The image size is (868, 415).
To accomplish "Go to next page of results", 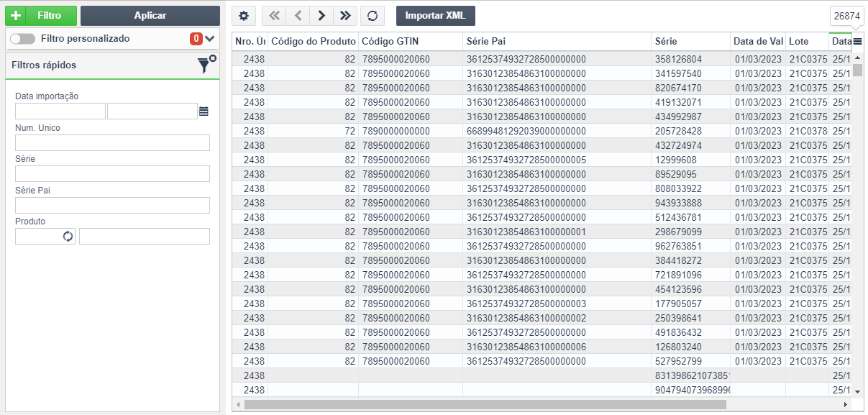I will click(321, 16).
